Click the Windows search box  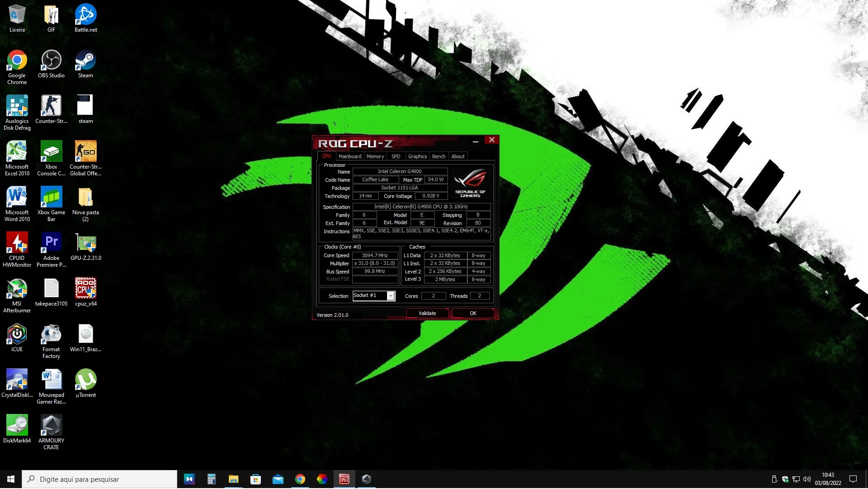point(99,480)
